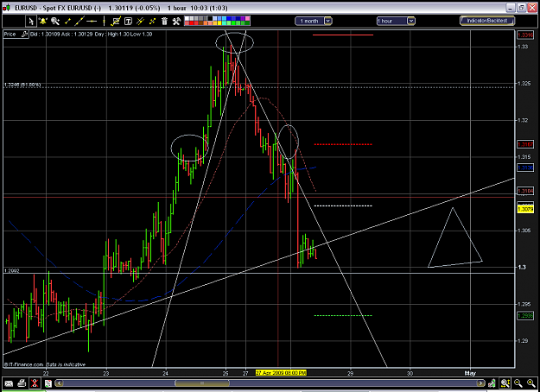Image resolution: width=540 pixels, height=392 pixels.
Task: Select the zoom magnifier tool in toolbar
Action: pyautogui.click(x=55, y=22)
